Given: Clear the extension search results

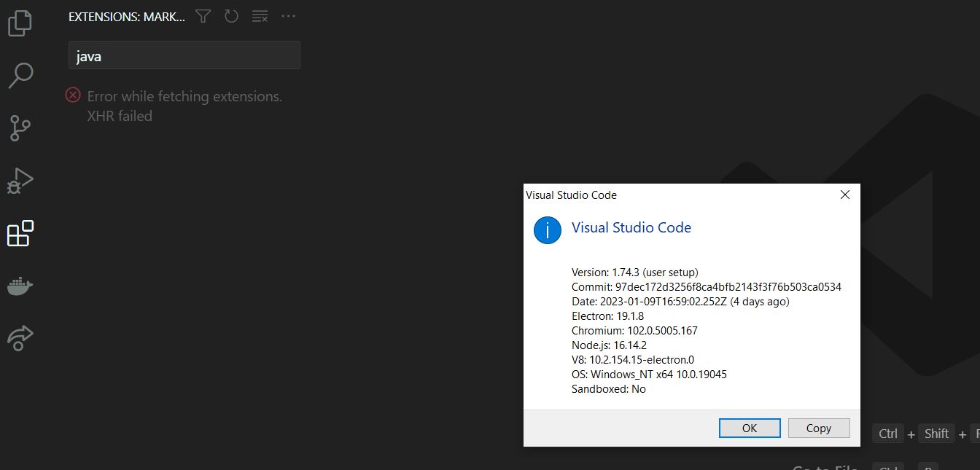Looking at the screenshot, I should point(260,16).
